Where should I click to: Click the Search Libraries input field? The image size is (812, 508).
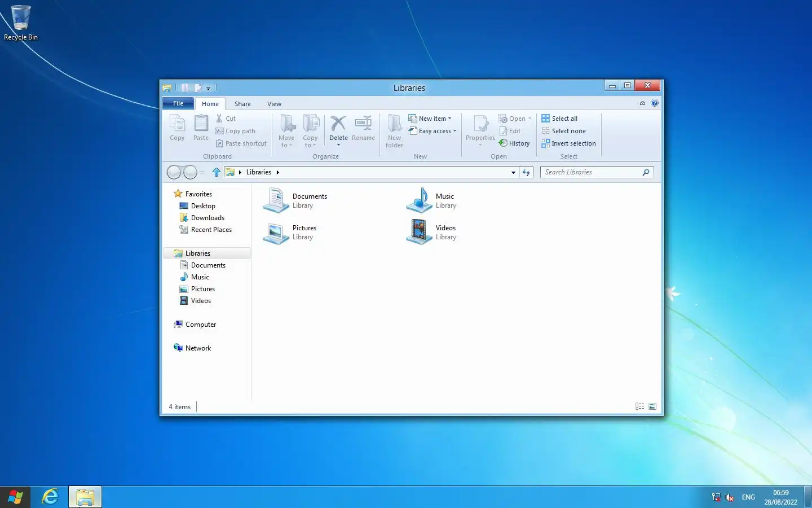click(x=591, y=172)
